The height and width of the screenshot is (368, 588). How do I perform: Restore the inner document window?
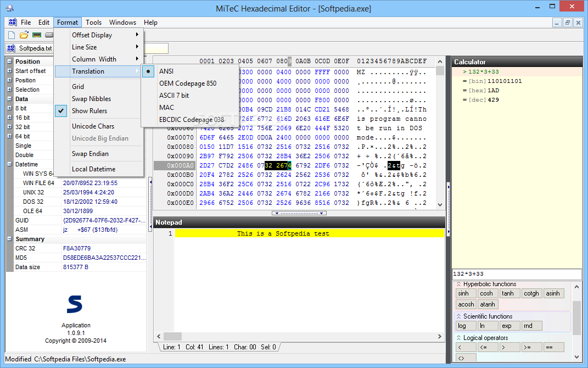567,23
